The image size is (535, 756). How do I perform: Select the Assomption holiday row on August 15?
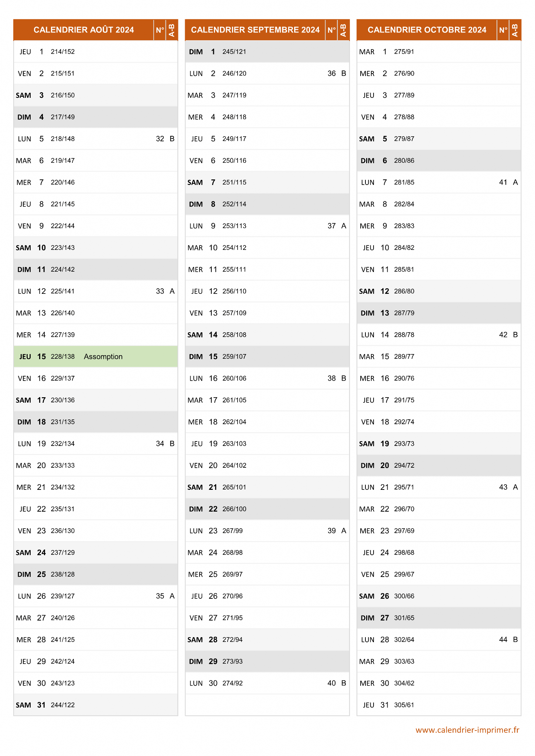tap(96, 357)
